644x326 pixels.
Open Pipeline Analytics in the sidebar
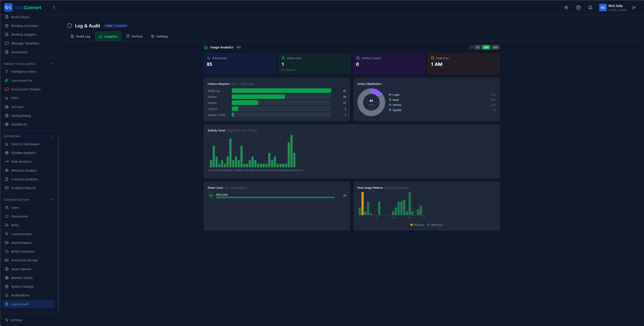pos(28,153)
